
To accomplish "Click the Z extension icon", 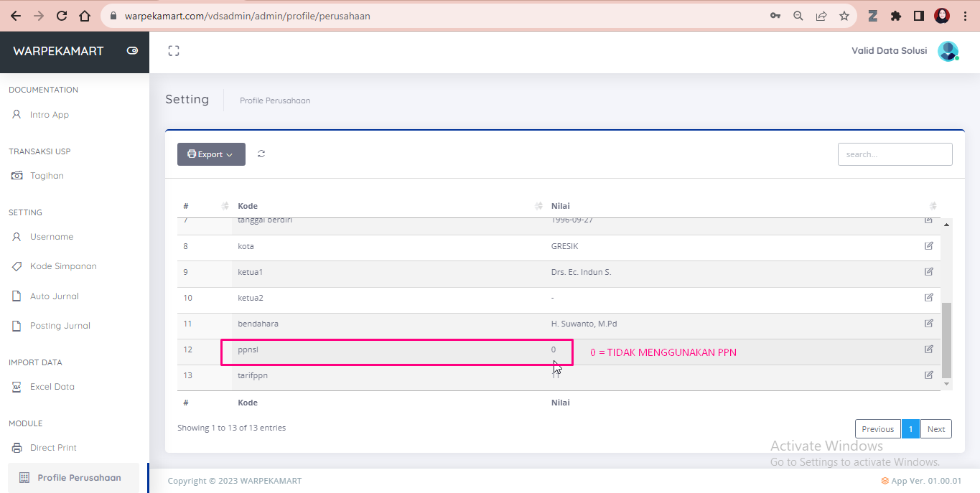I will [873, 16].
